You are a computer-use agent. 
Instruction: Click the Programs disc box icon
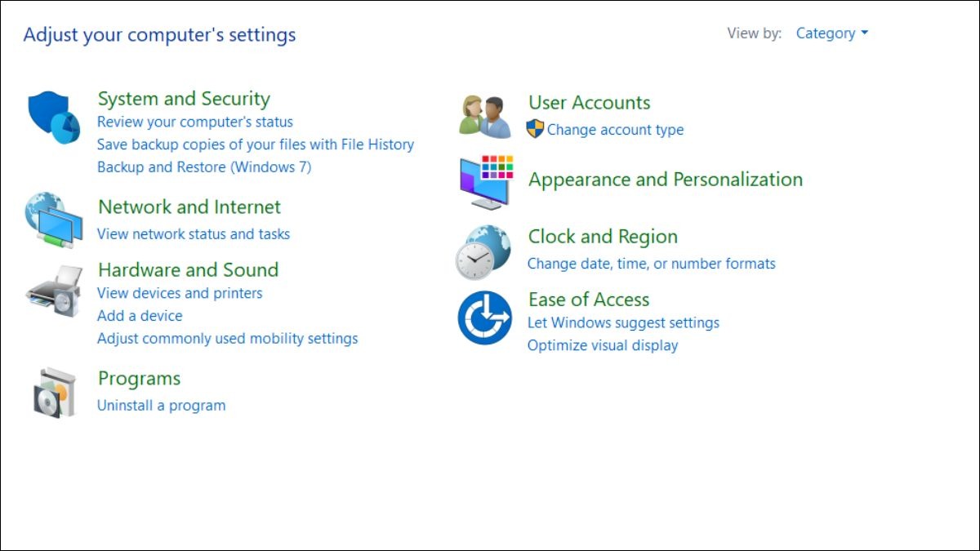[55, 393]
